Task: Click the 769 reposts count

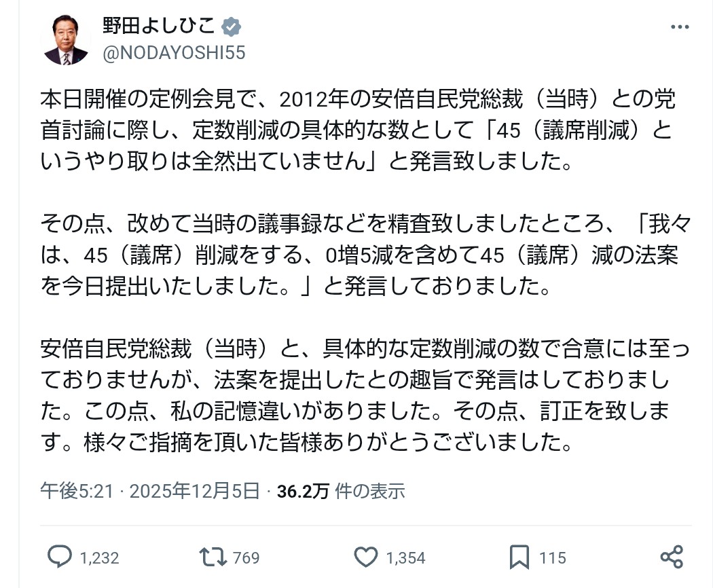Action: (246, 558)
